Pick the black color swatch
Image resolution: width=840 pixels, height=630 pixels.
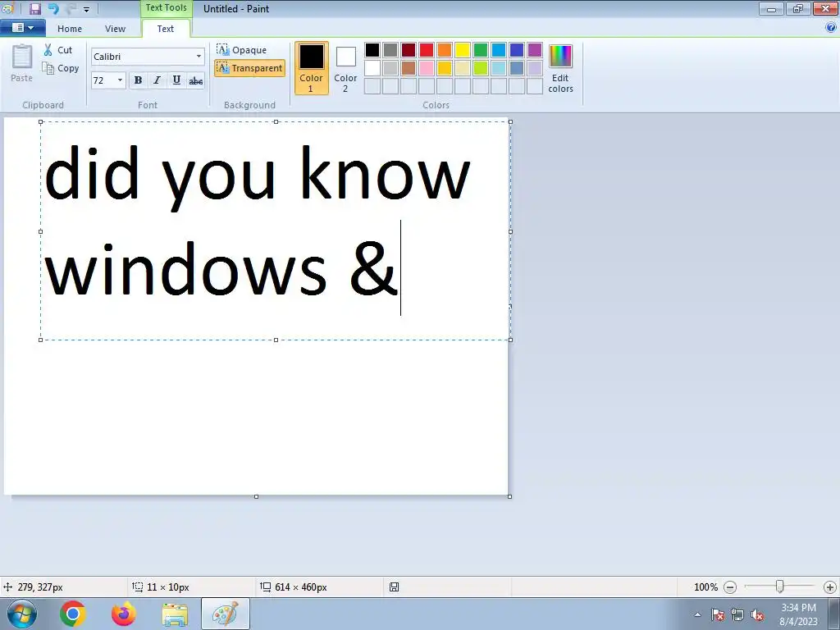[x=372, y=50]
